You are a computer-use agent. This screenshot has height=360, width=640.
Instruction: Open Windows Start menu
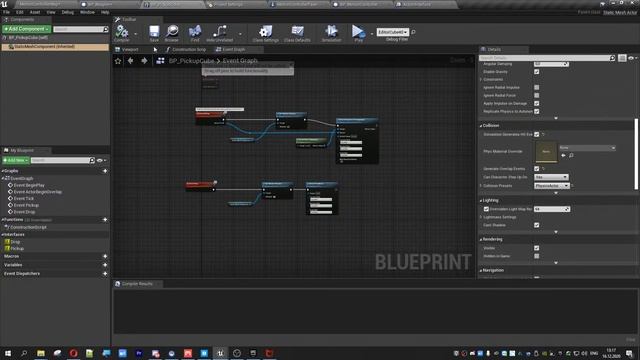click(x=7, y=353)
